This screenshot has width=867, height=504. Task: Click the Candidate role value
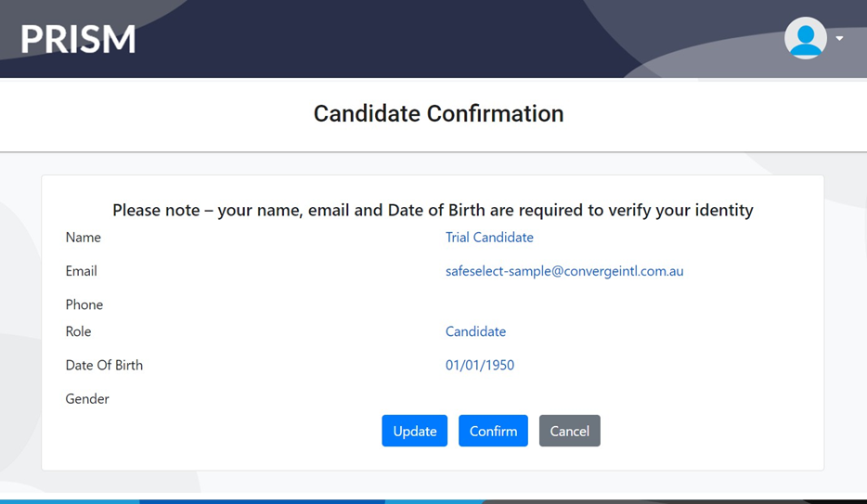point(475,331)
